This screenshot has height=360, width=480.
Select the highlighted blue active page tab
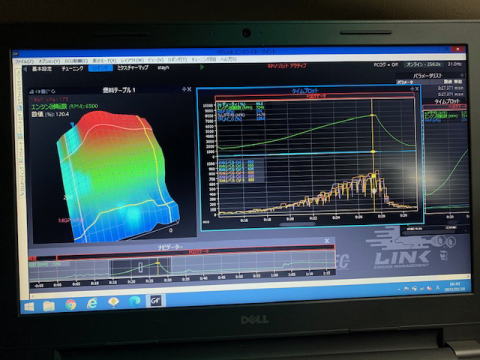(100, 68)
